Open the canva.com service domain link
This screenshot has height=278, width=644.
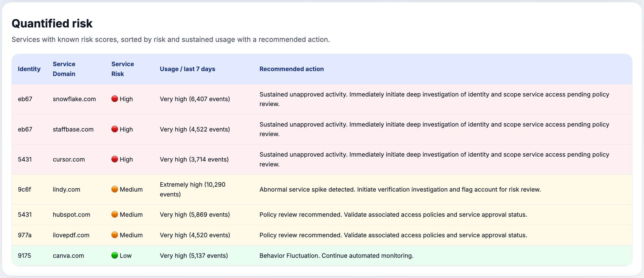click(68, 255)
